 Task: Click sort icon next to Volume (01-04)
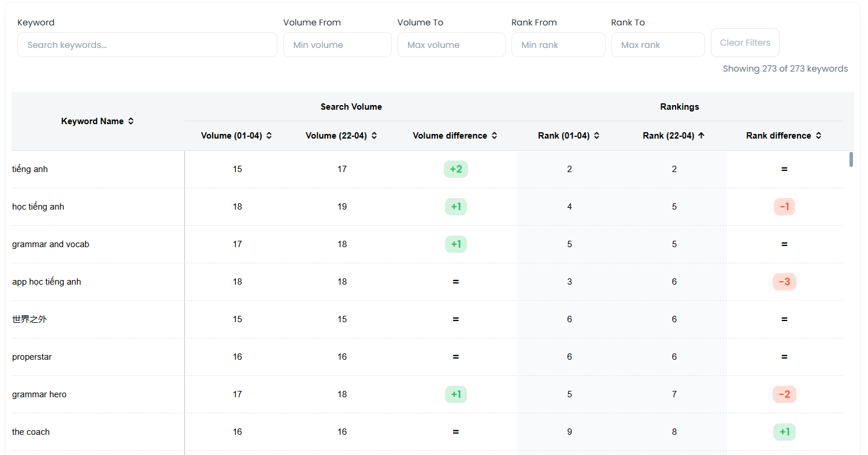tap(269, 136)
